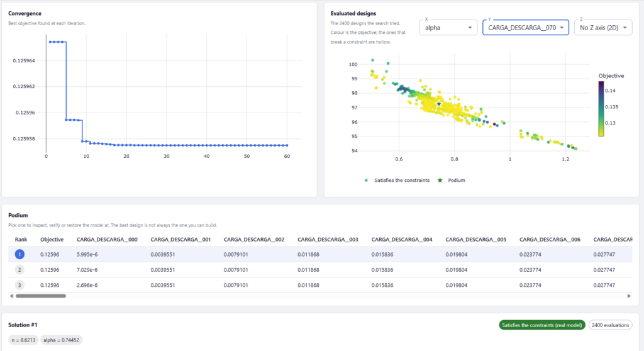The height and width of the screenshot is (351, 644).
Task: Click the CARGA_DESCARGA__002 column header
Action: tap(254, 239)
